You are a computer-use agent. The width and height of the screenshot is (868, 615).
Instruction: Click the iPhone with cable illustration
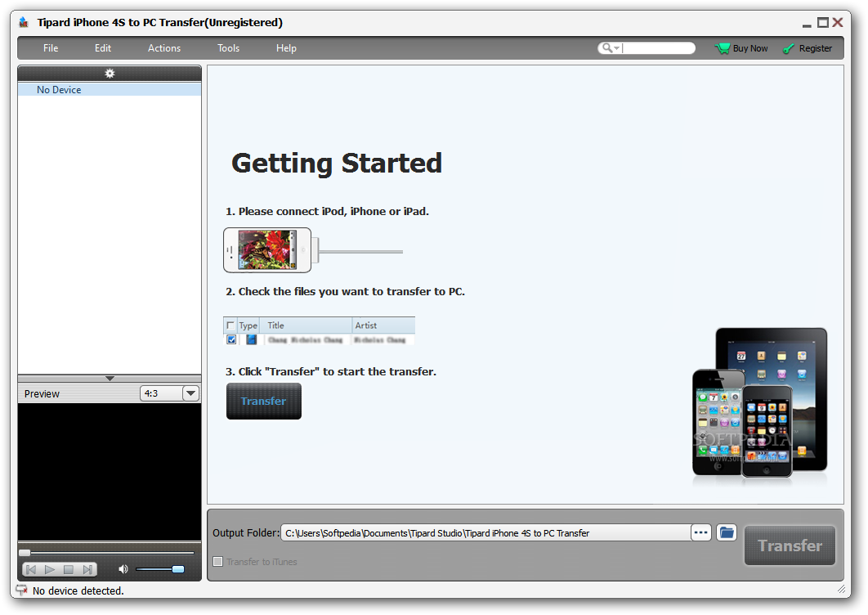[x=313, y=250]
